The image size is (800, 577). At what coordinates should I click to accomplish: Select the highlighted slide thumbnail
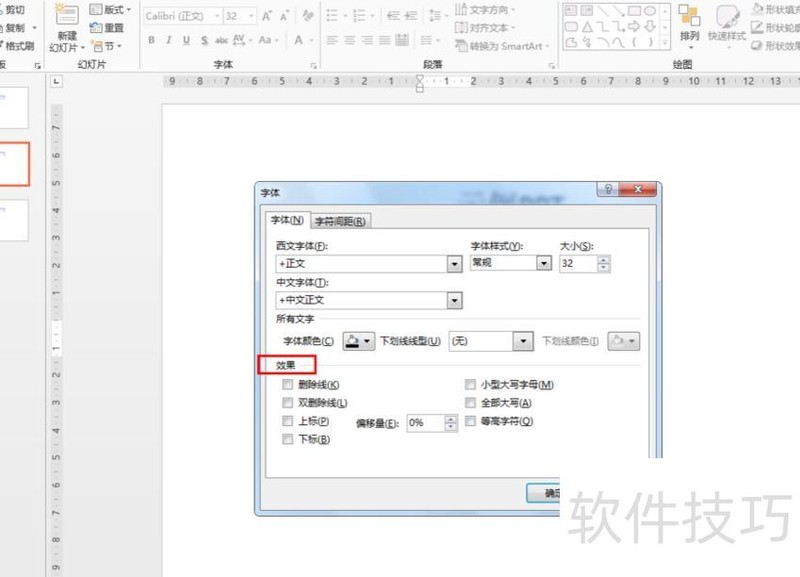coord(14,164)
